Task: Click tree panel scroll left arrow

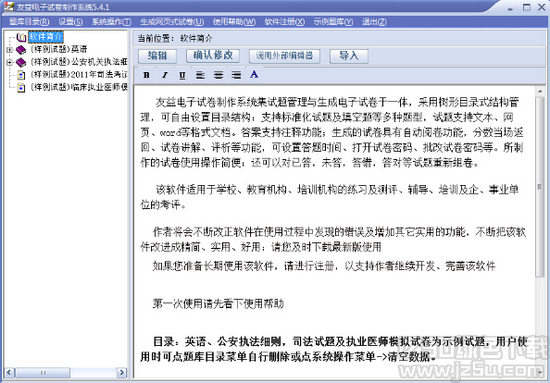Action: click(9, 372)
